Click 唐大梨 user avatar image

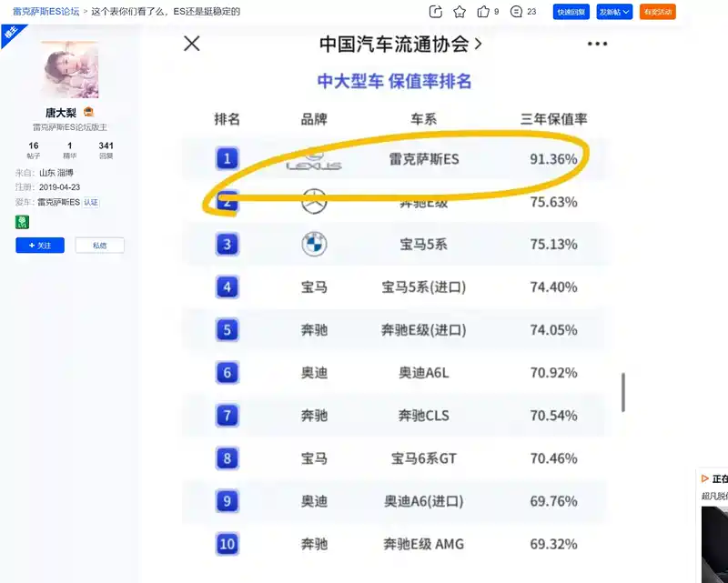click(70, 69)
